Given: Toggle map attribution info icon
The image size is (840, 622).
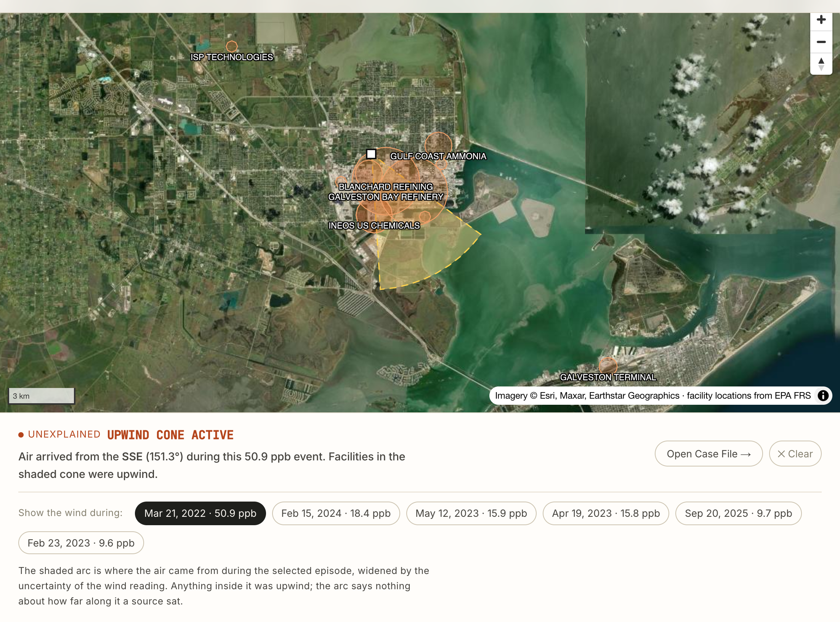Looking at the screenshot, I should [x=823, y=396].
